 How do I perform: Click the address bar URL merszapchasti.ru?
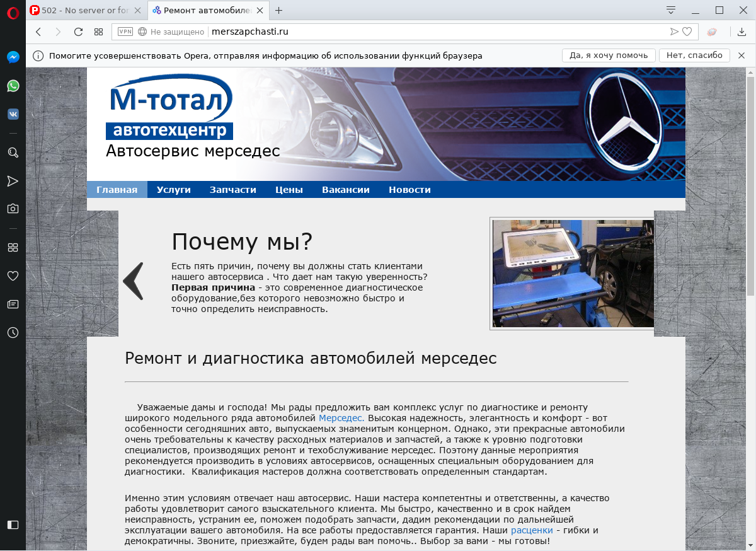[250, 32]
